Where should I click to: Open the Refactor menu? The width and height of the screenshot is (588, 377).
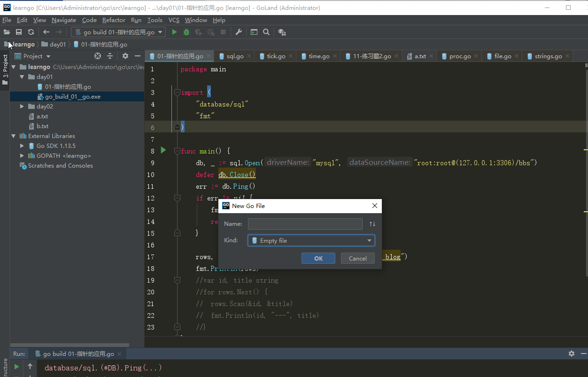[114, 20]
